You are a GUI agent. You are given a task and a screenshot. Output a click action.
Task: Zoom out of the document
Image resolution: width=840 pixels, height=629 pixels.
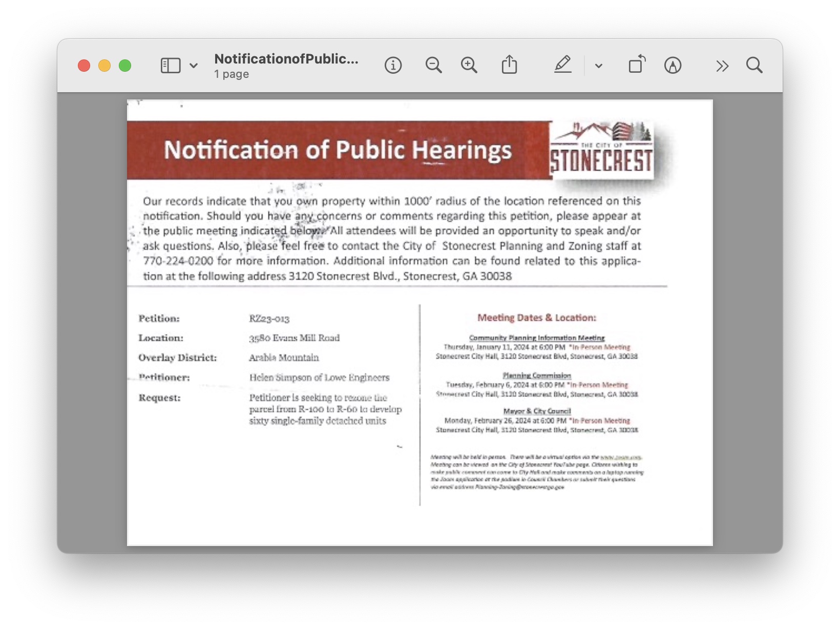pyautogui.click(x=433, y=66)
